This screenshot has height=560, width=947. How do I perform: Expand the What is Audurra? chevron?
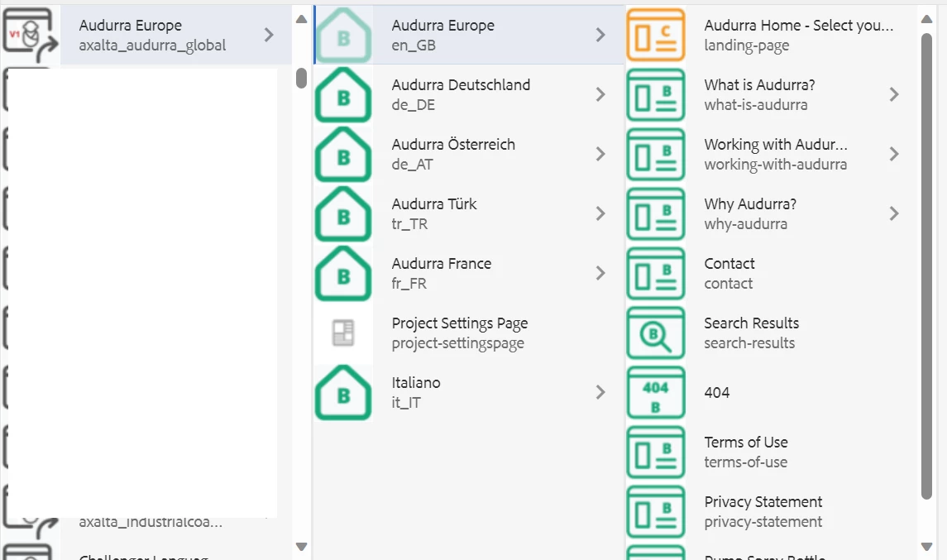tap(894, 94)
